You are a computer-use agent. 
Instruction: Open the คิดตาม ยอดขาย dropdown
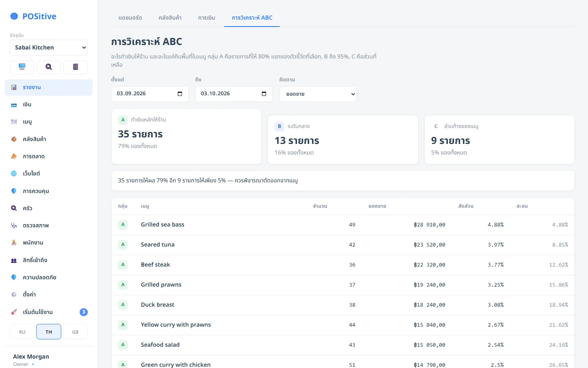coord(318,94)
